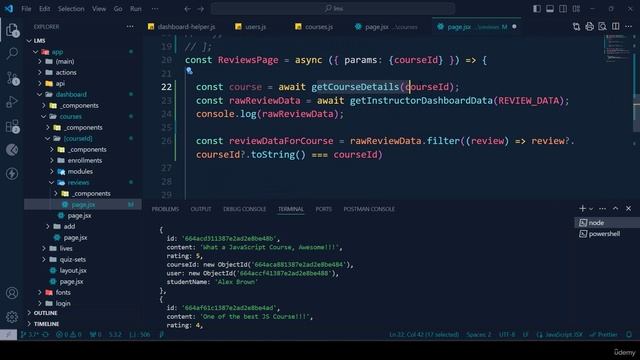Open the Accounts menu icon
The width and height of the screenshot is (640, 360).
point(12,293)
